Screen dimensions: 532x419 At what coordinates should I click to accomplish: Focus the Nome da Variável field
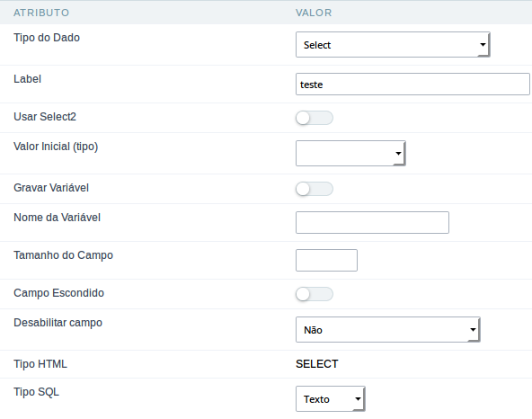click(372, 222)
